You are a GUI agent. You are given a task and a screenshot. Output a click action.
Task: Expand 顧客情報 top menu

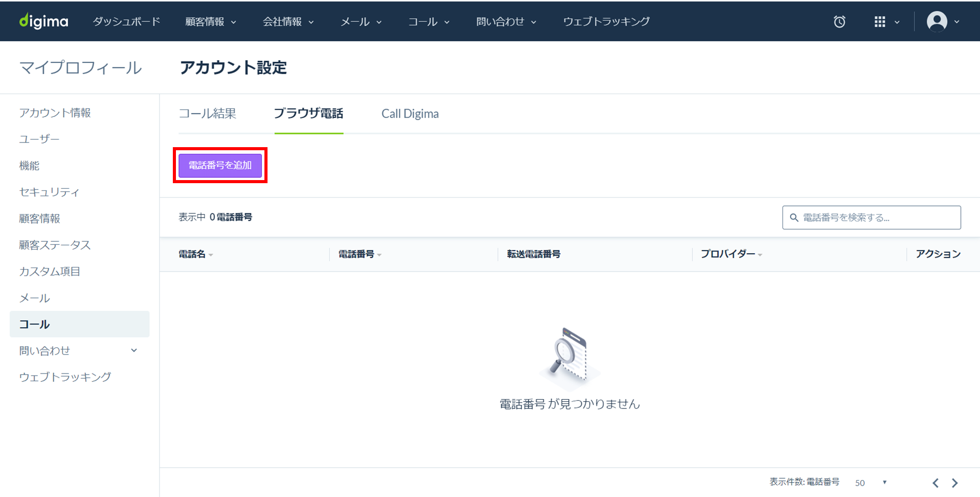211,22
